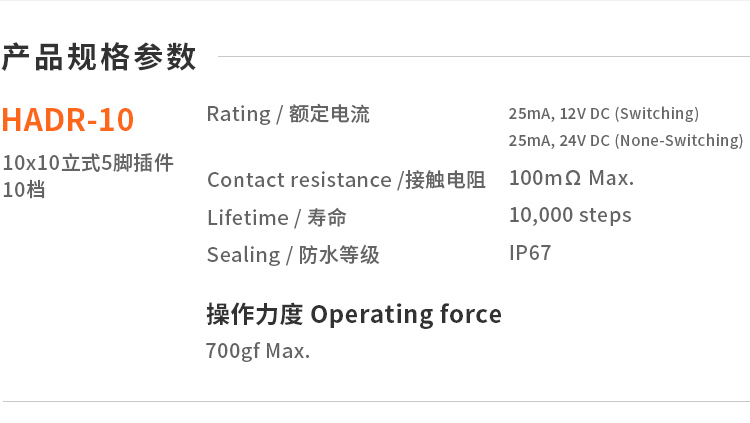Select the 10档 text under the model

click(x=24, y=189)
